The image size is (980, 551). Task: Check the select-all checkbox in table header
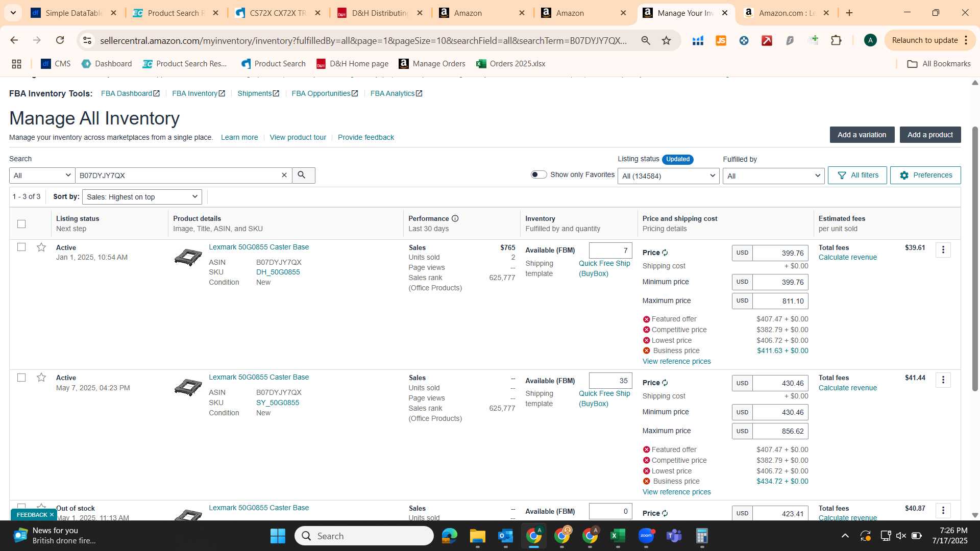click(21, 223)
